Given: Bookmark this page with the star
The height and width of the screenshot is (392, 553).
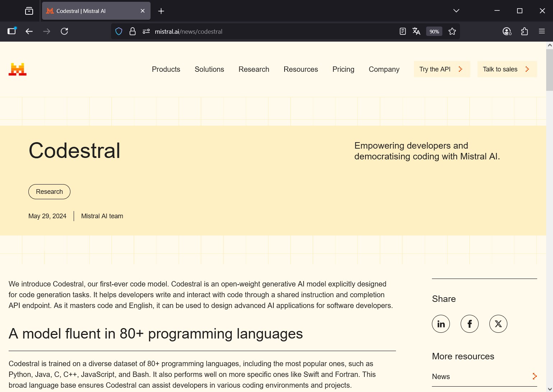Looking at the screenshot, I should (452, 32).
